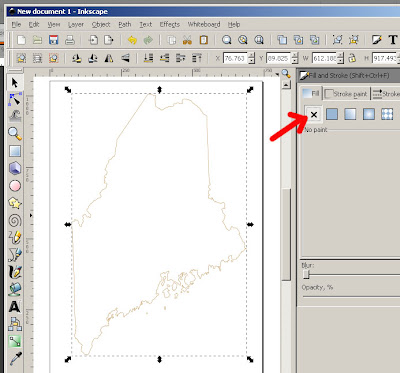The width and height of the screenshot is (400, 373).
Task: Open Fill and Stroke dialog icon
Action: pos(377,40)
